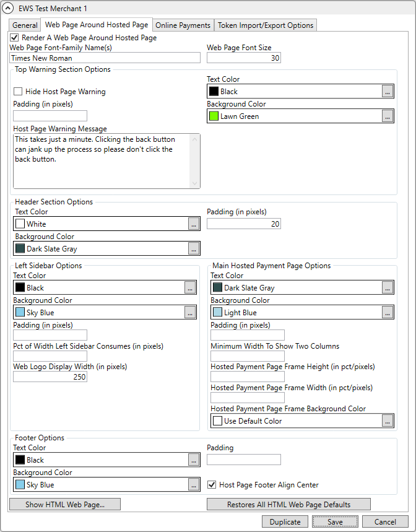Open color picker for Top Warning Text Color
Viewport: 416px width, 532px height.
(x=387, y=91)
